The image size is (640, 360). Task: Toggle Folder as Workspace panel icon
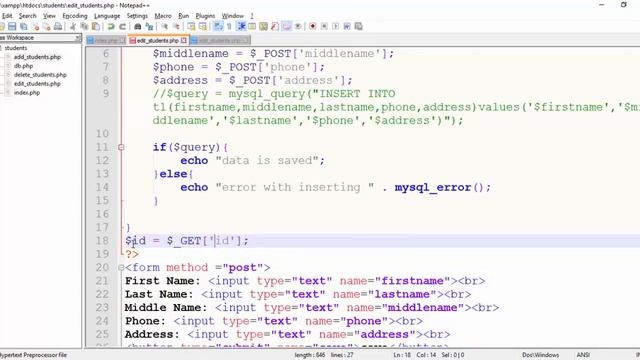(x=287, y=27)
